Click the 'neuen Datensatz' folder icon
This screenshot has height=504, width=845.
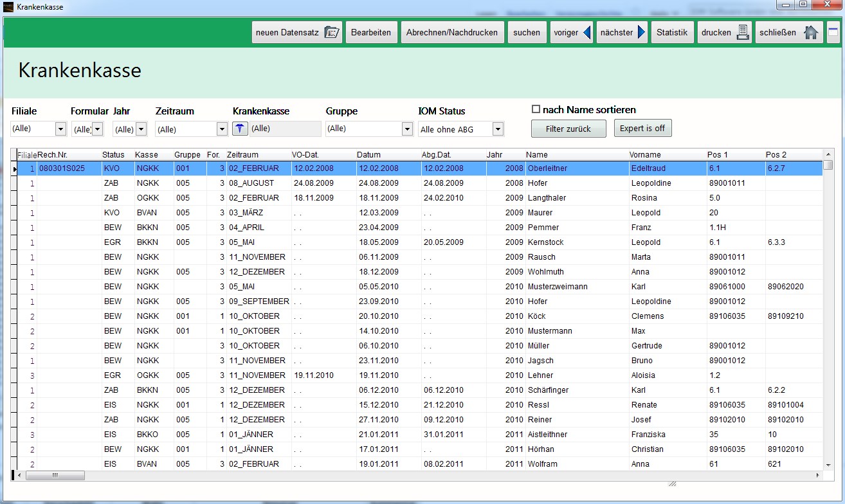coord(332,33)
